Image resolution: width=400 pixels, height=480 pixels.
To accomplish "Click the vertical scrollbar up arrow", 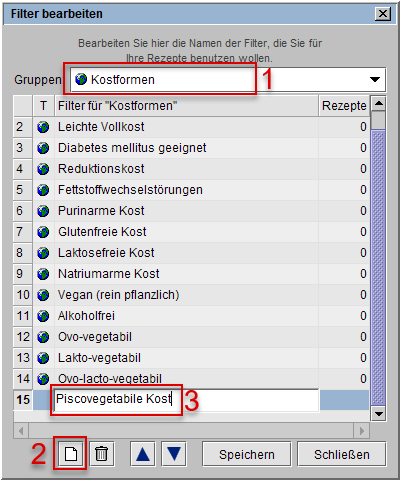I will (379, 103).
